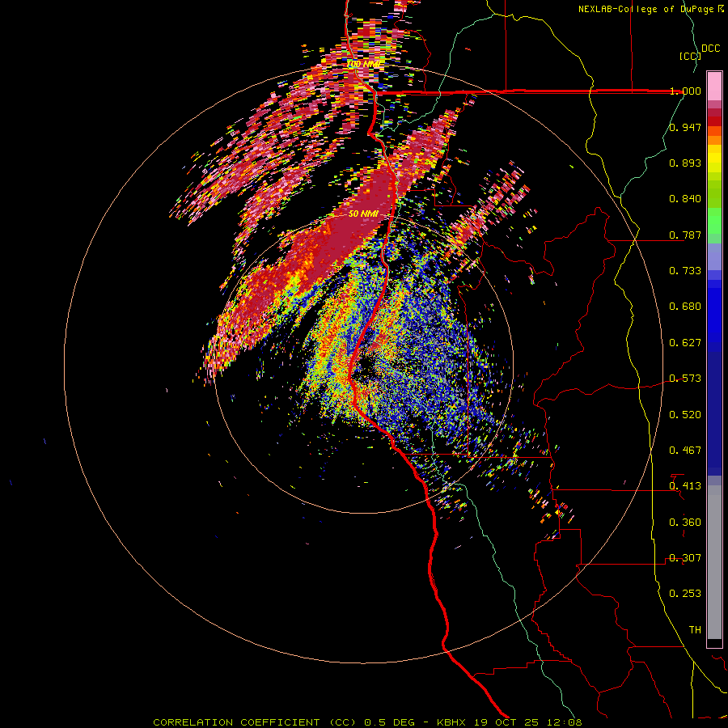This screenshot has height=728, width=728.
Task: Click the 0.733 legend value
Action: pos(685,271)
